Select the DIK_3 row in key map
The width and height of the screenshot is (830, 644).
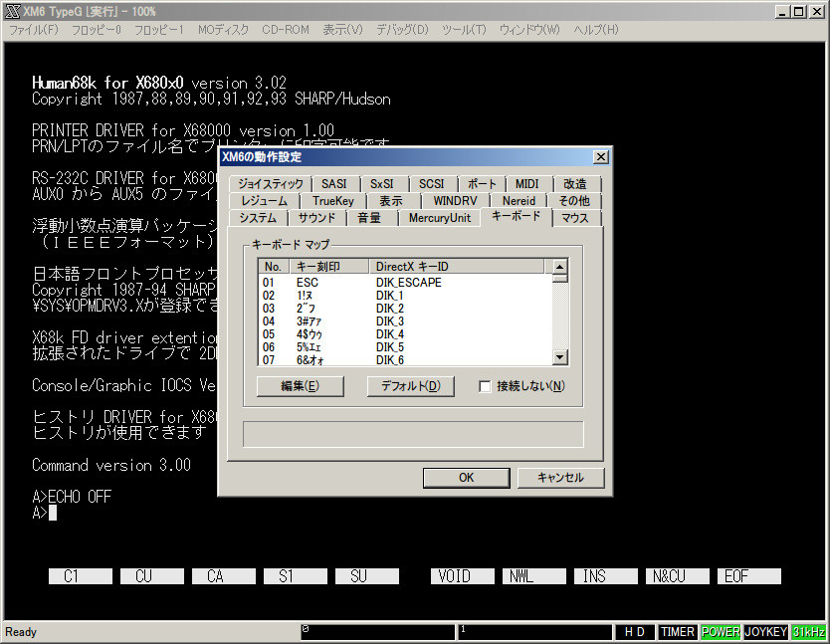405,322
